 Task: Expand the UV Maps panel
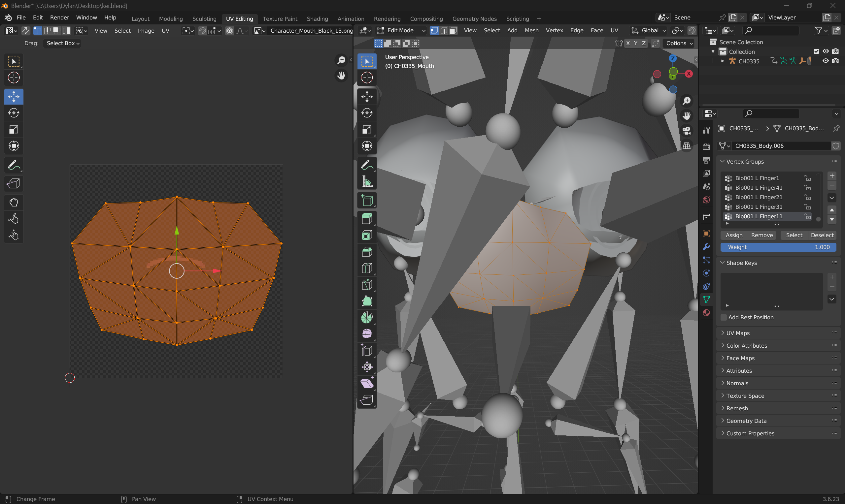coord(738,333)
